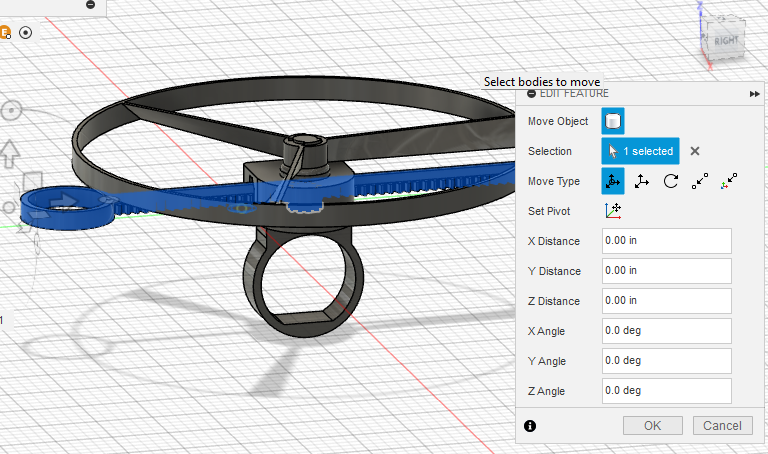The width and height of the screenshot is (768, 454).
Task: Clear the selection with the X icon
Action: coord(695,151)
